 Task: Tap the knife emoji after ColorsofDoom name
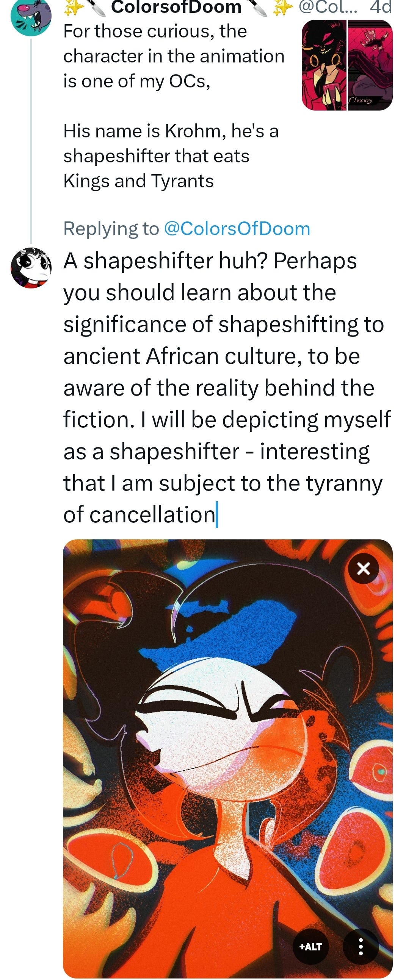259,8
